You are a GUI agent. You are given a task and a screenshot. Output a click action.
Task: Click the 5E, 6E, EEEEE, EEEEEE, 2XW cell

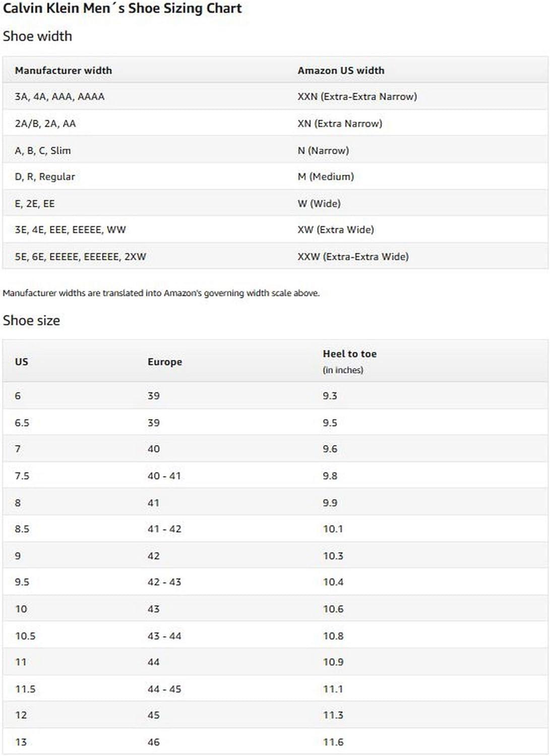click(80, 257)
